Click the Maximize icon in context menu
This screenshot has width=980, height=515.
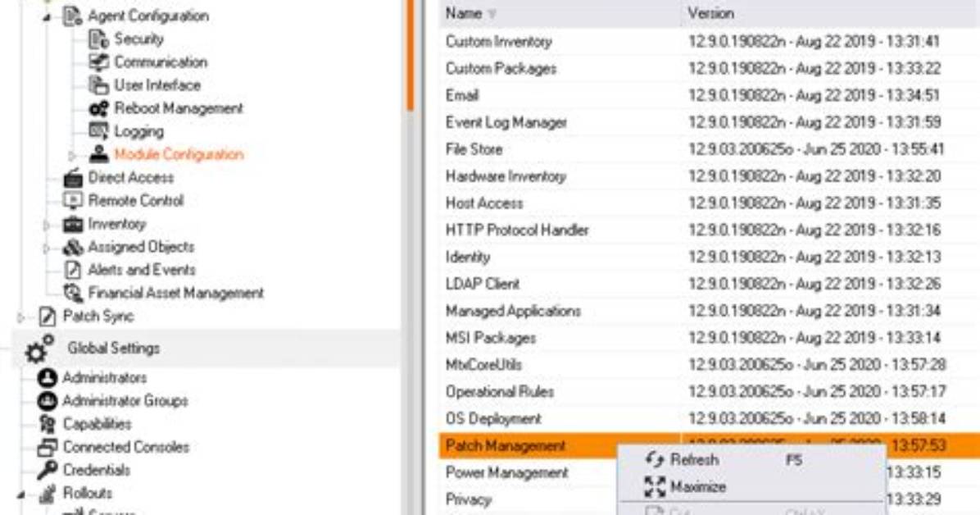[x=655, y=487]
